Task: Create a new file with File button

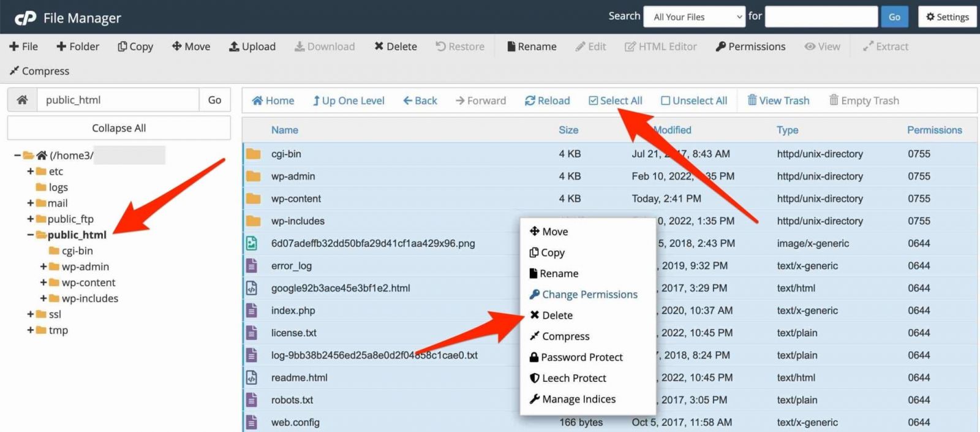Action: tap(23, 47)
